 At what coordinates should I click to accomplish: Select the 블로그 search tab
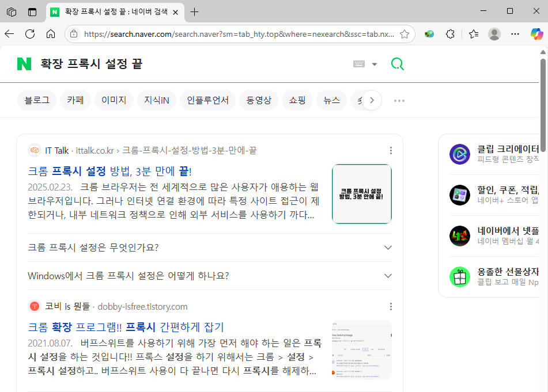[x=37, y=101]
